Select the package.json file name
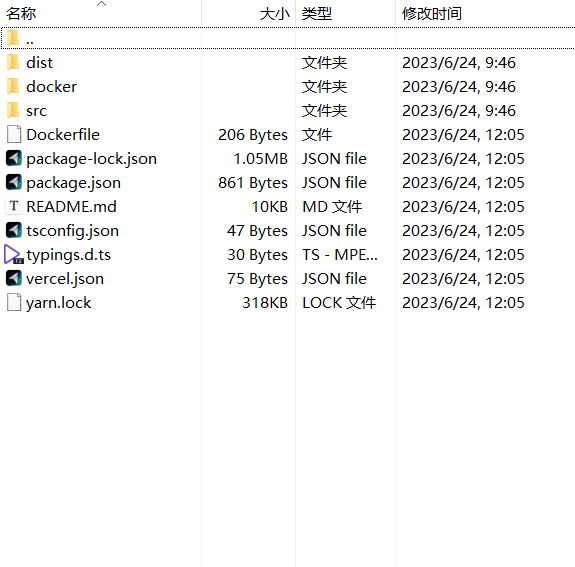575x567 pixels. [73, 183]
